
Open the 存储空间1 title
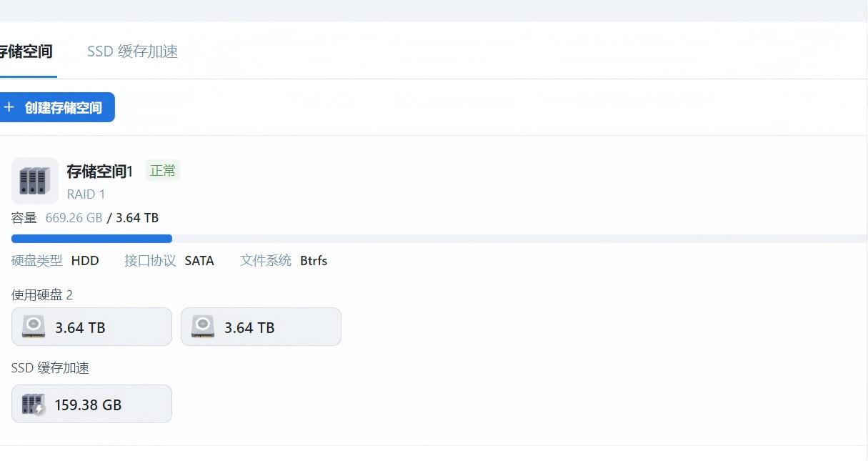(x=99, y=172)
